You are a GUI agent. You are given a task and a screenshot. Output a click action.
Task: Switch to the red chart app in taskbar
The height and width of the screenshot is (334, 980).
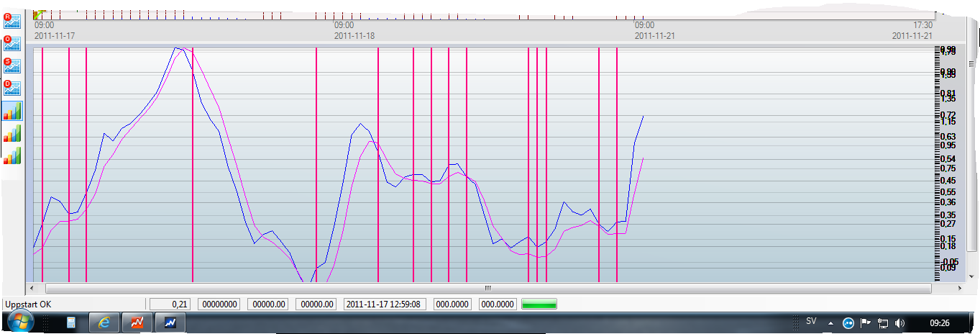[137, 323]
